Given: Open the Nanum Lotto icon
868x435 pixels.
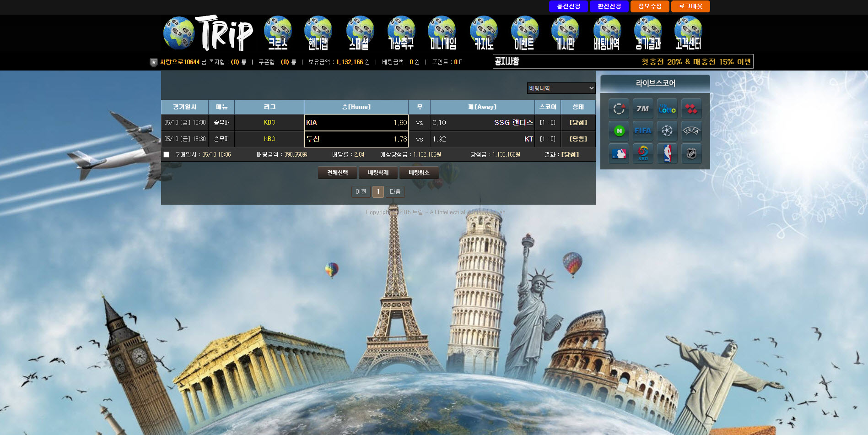Looking at the screenshot, I should [x=667, y=109].
